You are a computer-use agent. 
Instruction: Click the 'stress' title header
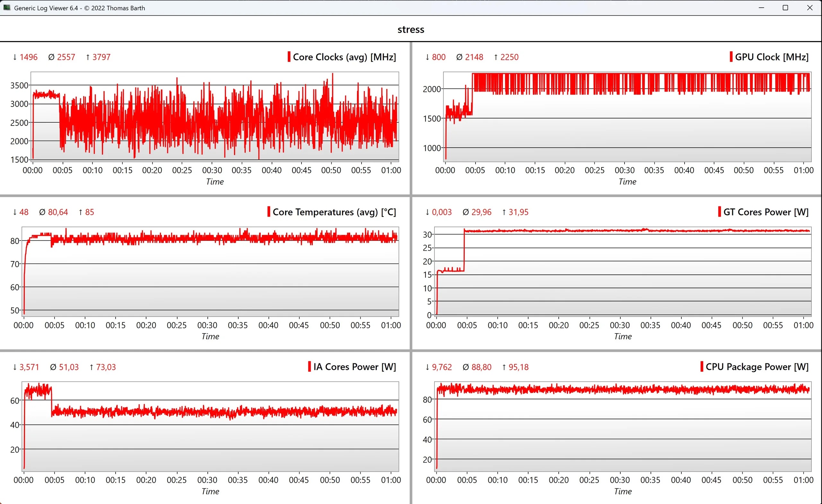tap(411, 29)
